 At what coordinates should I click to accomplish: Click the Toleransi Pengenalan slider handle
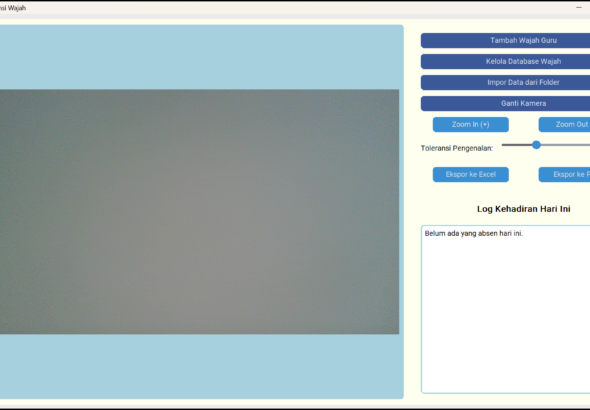(536, 145)
